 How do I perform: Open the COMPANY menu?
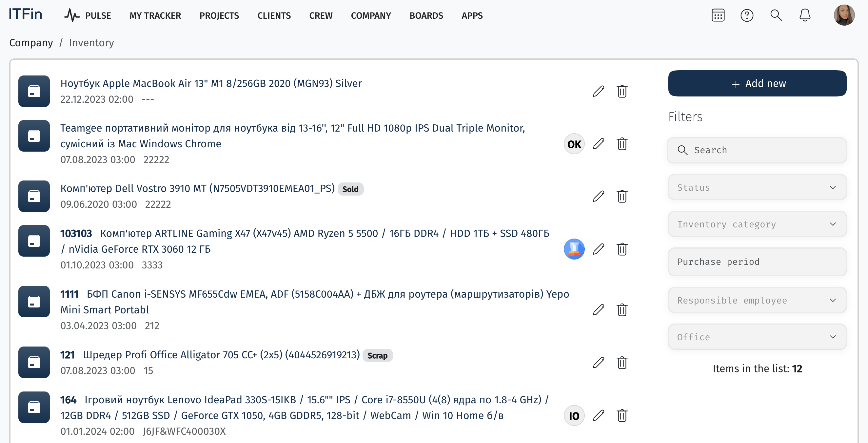371,15
